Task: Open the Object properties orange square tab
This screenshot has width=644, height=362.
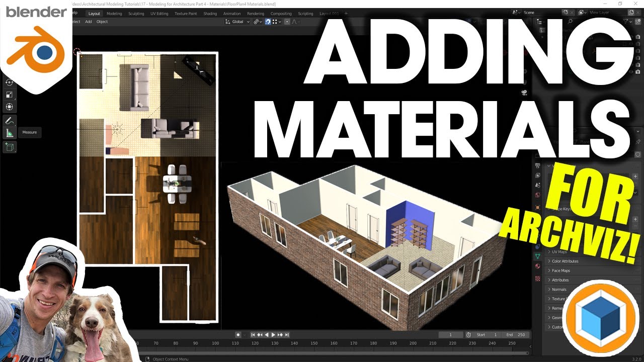Action: click(537, 208)
